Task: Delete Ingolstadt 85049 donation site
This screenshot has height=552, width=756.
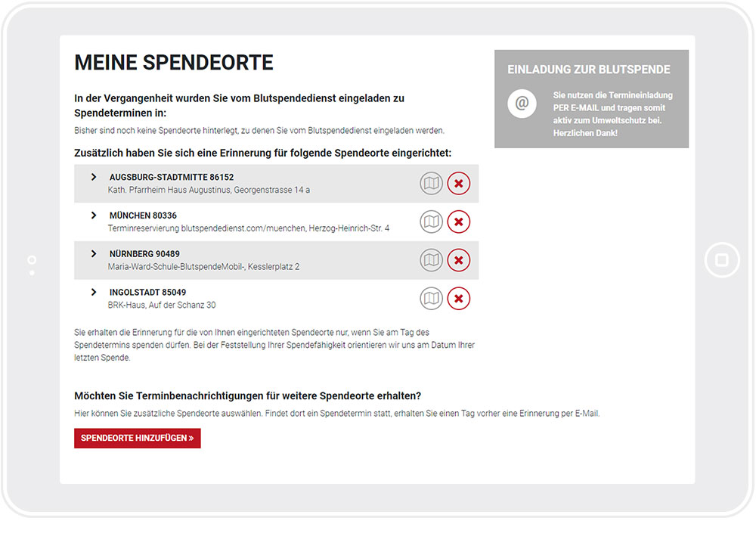Action: coord(459,299)
